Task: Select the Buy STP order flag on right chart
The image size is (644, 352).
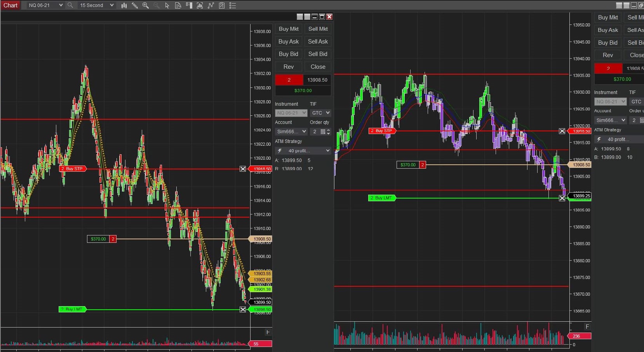Action: pyautogui.click(x=382, y=131)
